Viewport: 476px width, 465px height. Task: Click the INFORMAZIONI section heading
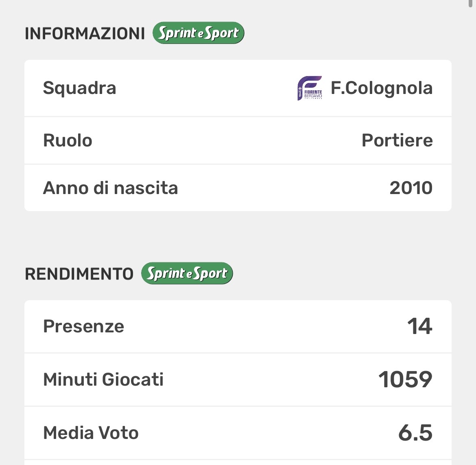tap(85, 33)
